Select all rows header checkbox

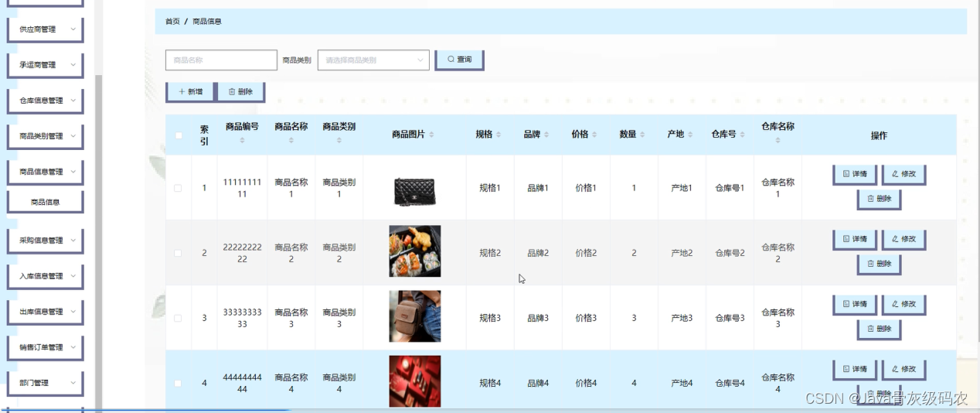[x=179, y=135]
